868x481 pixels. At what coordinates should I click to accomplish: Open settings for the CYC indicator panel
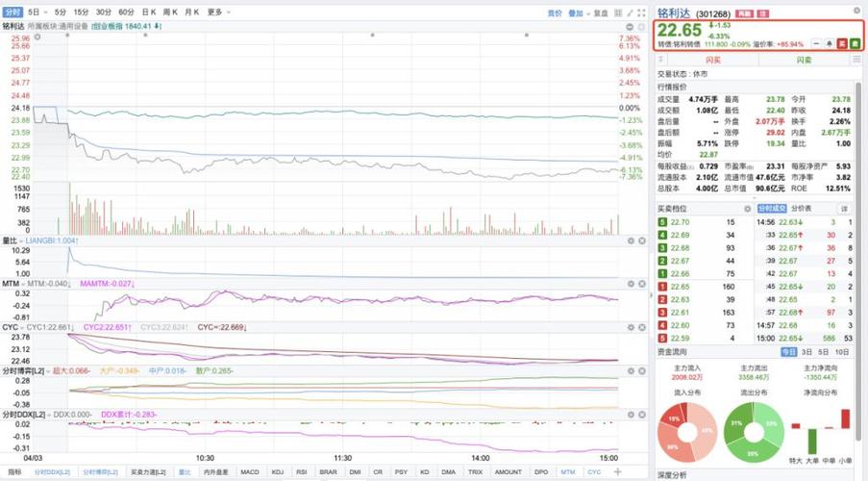tap(629, 326)
